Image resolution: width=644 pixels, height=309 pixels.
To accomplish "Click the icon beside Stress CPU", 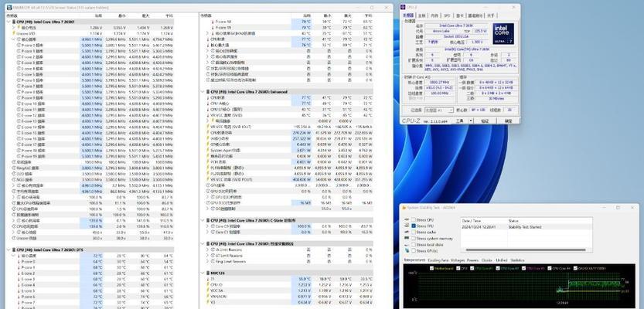I will point(407,220).
